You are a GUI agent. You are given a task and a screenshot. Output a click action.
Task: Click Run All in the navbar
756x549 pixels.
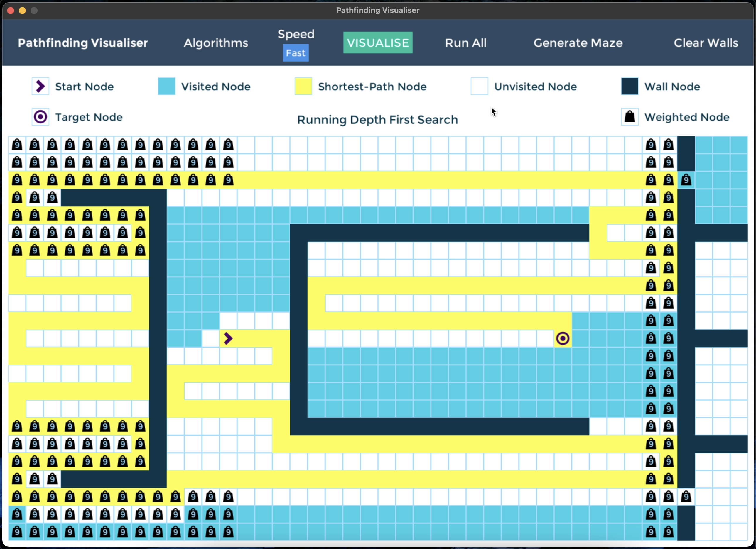[466, 43]
